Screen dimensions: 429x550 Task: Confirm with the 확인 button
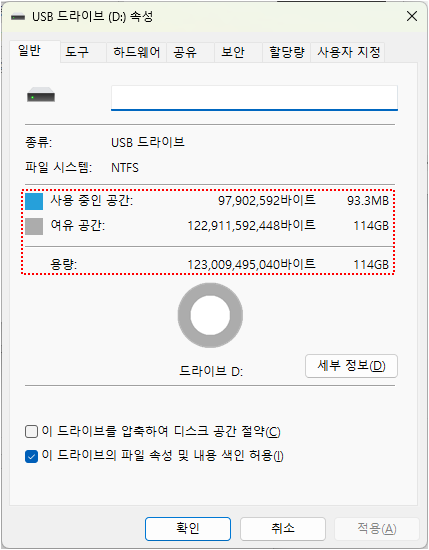[188, 529]
